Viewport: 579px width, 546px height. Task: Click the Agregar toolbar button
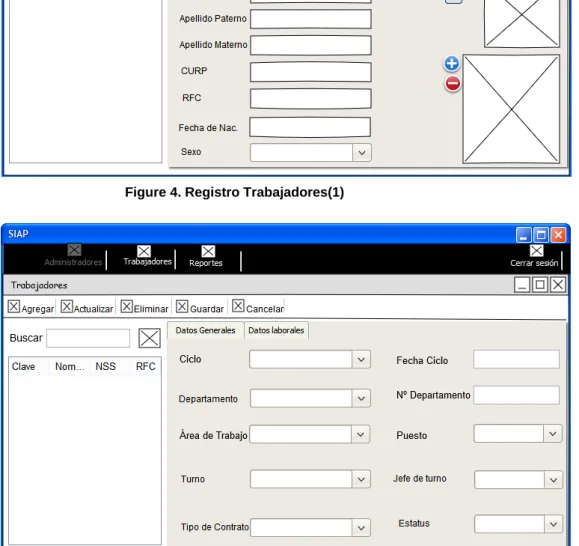point(31,307)
